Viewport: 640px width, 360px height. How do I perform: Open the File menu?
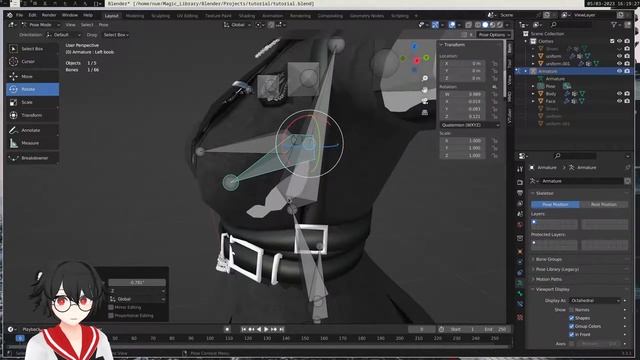tap(19, 15)
